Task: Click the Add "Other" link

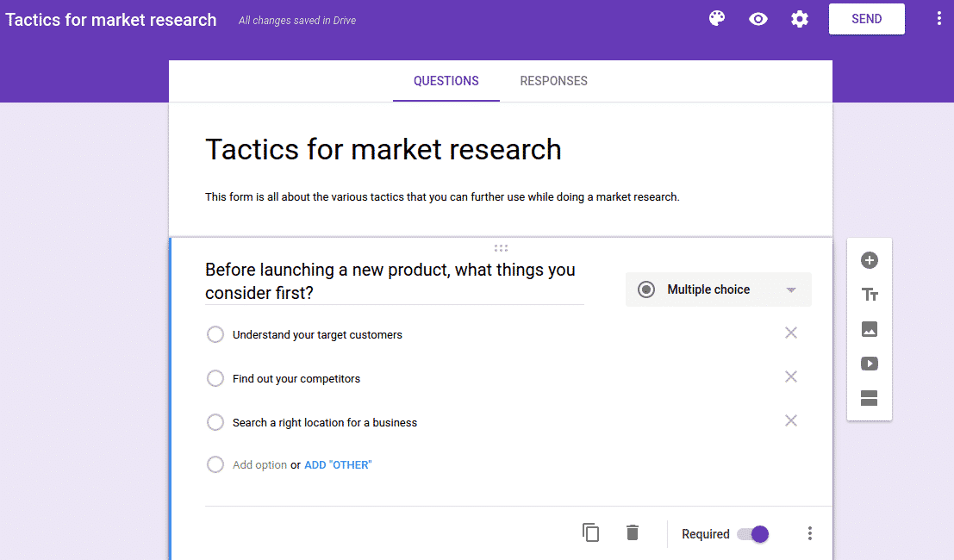Action: coord(338,465)
